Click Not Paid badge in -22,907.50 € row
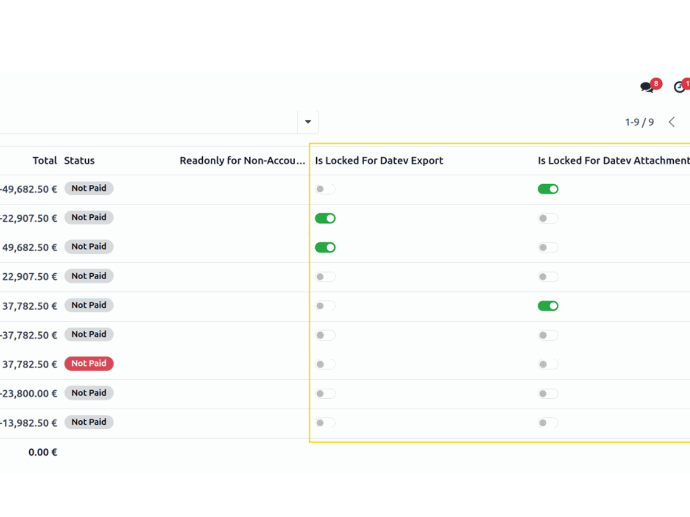 (x=89, y=217)
